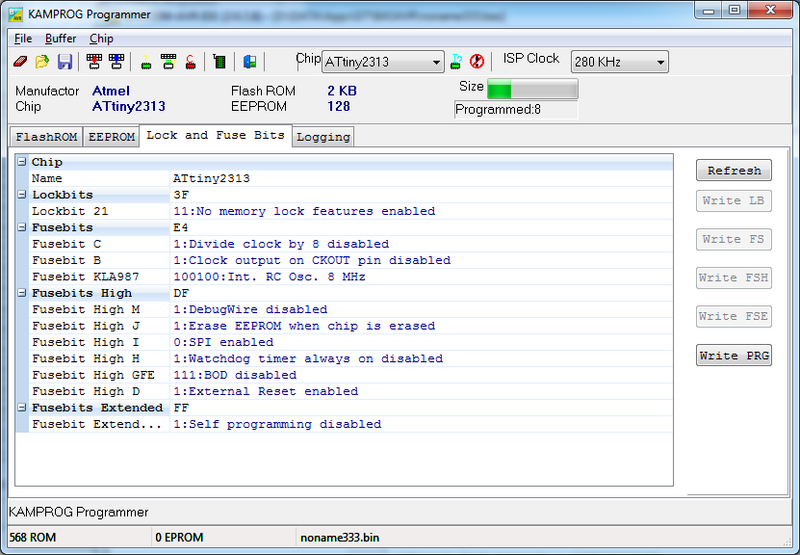Click the red prohibited exclamation icon
Viewport: 800px width, 555px height.
477,62
